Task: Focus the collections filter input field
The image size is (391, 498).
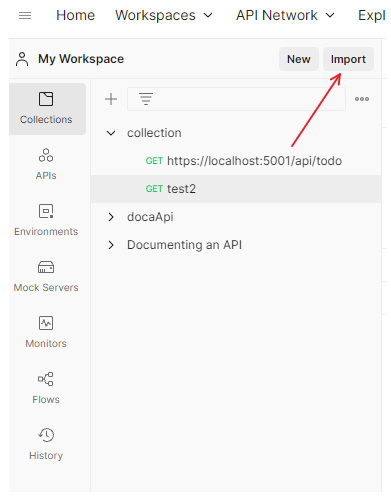Action: point(236,99)
